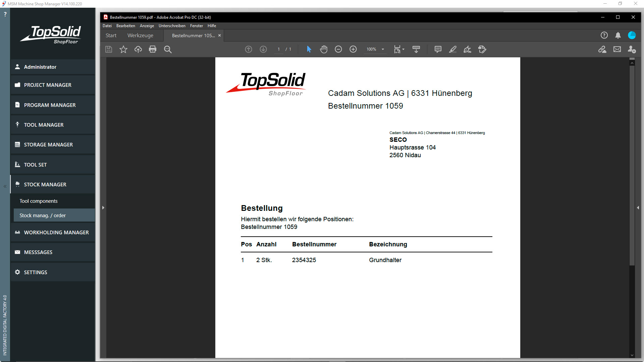
Task: Send the file by email icon
Action: click(617, 49)
